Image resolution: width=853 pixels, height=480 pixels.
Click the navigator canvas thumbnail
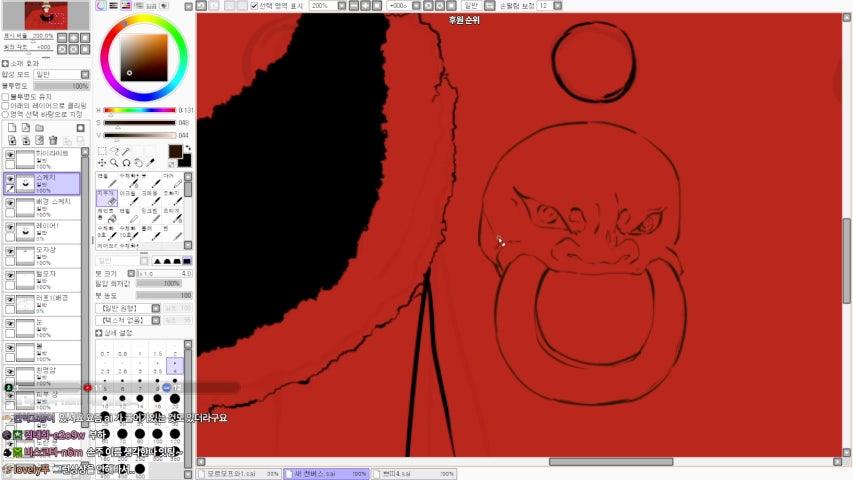tap(46, 16)
